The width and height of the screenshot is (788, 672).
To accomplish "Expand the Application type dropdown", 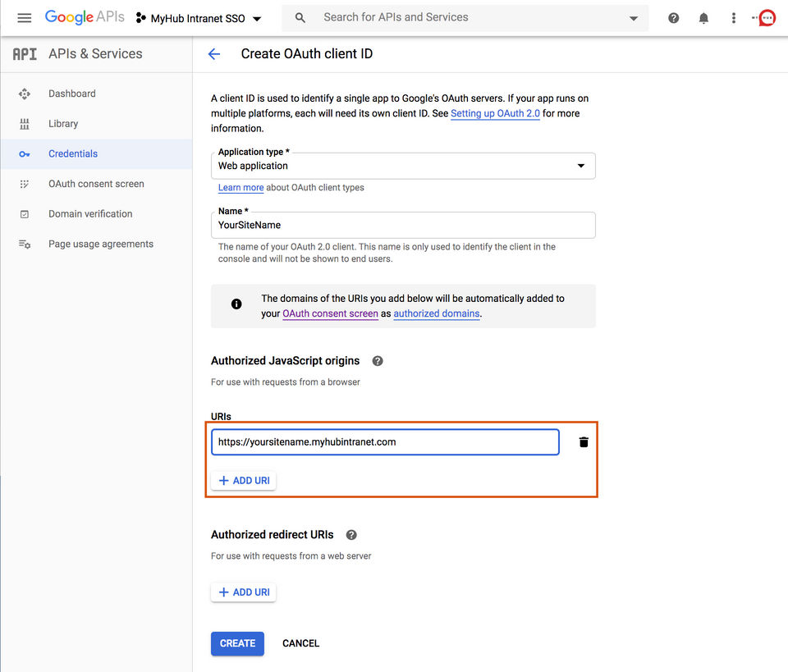I will click(x=581, y=166).
